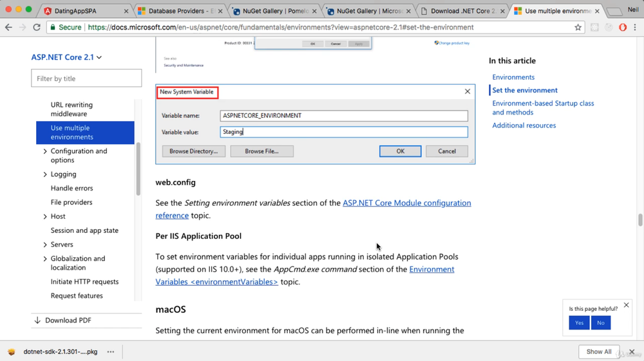The width and height of the screenshot is (644, 361).
Task: Click Download PDF link
Action: tap(68, 320)
